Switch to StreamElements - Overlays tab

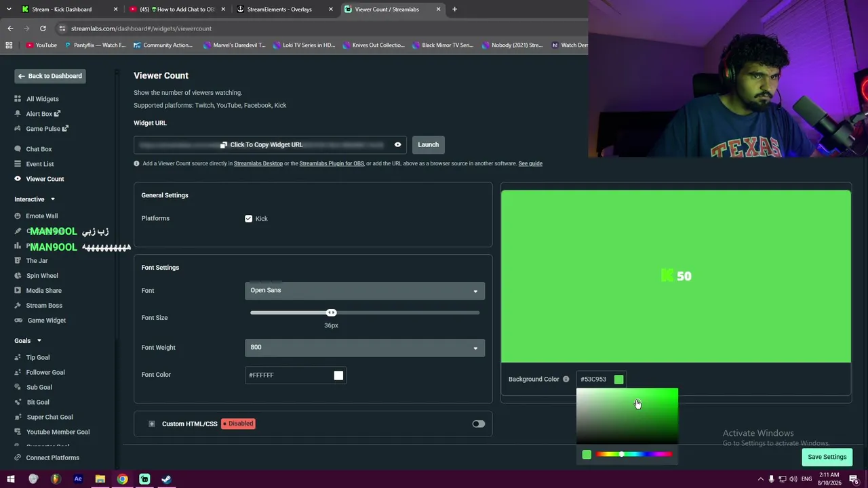pyautogui.click(x=285, y=9)
